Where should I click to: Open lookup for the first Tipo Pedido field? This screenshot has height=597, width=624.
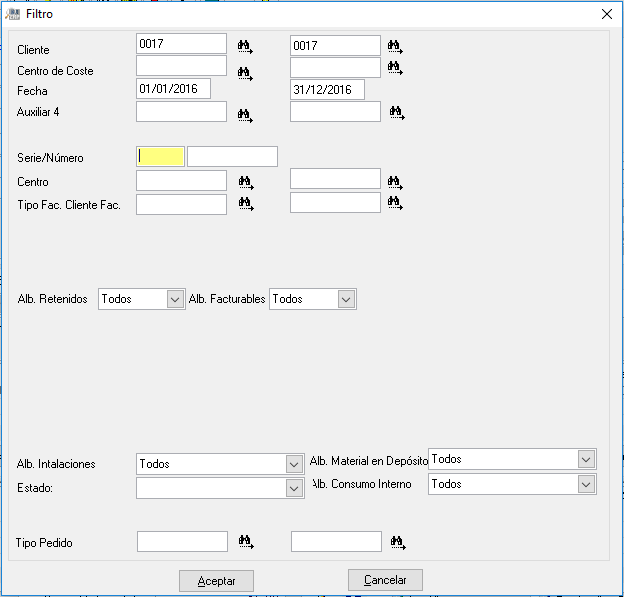pyautogui.click(x=246, y=542)
